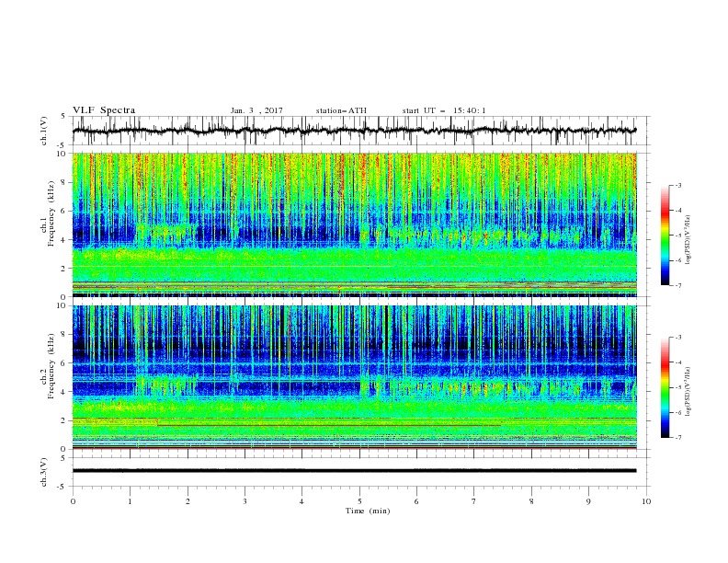The height and width of the screenshot is (563, 728).
Task: Click the ch.2 frequency axis '2' tick label
Action: click(64, 420)
